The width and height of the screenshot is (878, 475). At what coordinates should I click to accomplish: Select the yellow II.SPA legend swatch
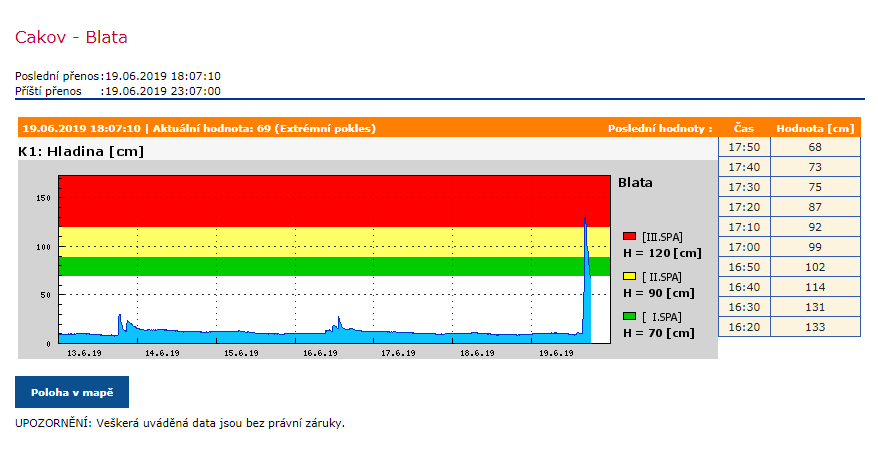point(629,276)
